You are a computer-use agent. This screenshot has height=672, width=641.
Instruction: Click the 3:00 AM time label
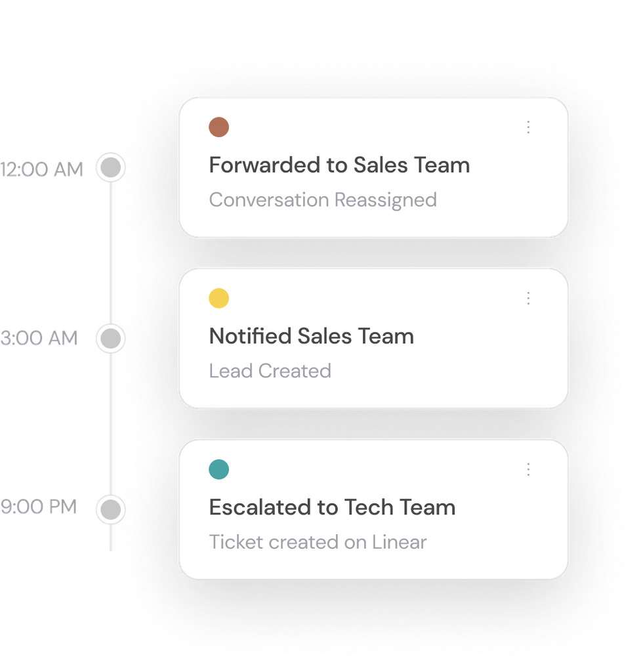[x=39, y=339]
